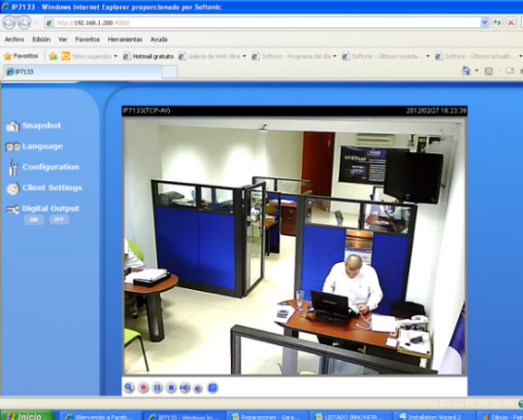Expand Softonic Últimas novedades dropdown arrow
This screenshot has height=420, width=523.
pyautogui.click(x=428, y=56)
